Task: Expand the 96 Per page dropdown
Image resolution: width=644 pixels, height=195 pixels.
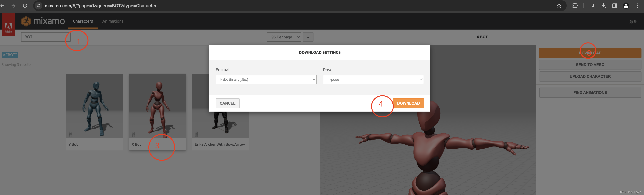Action: tap(283, 37)
